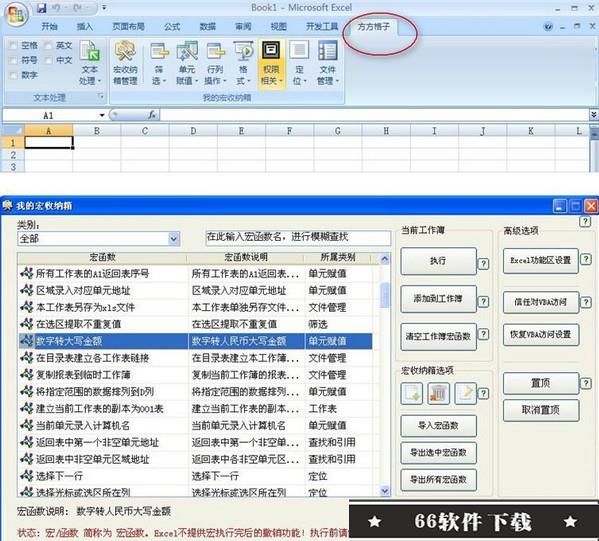Open help icon next to 置顶

pos(585,383)
